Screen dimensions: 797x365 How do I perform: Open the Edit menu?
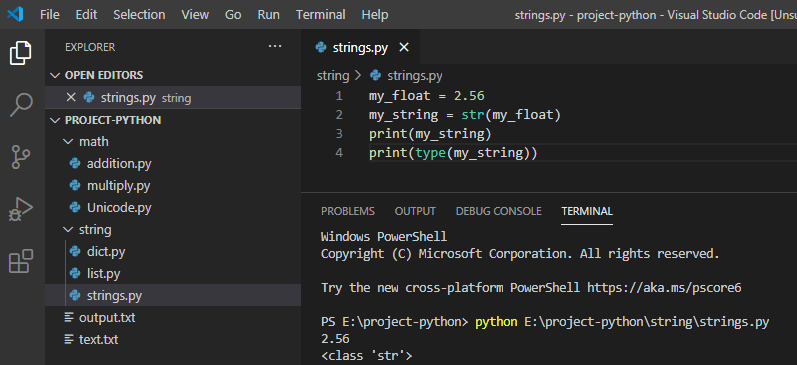(86, 15)
